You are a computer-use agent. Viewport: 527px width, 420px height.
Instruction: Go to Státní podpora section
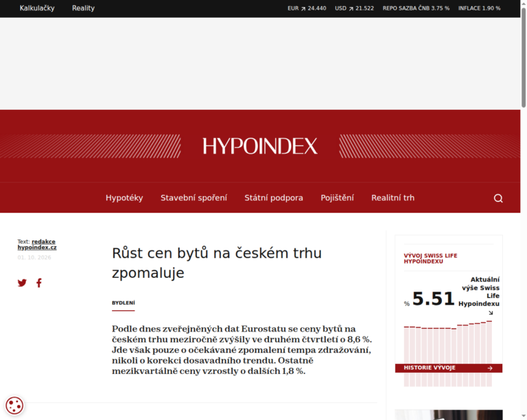click(x=274, y=198)
